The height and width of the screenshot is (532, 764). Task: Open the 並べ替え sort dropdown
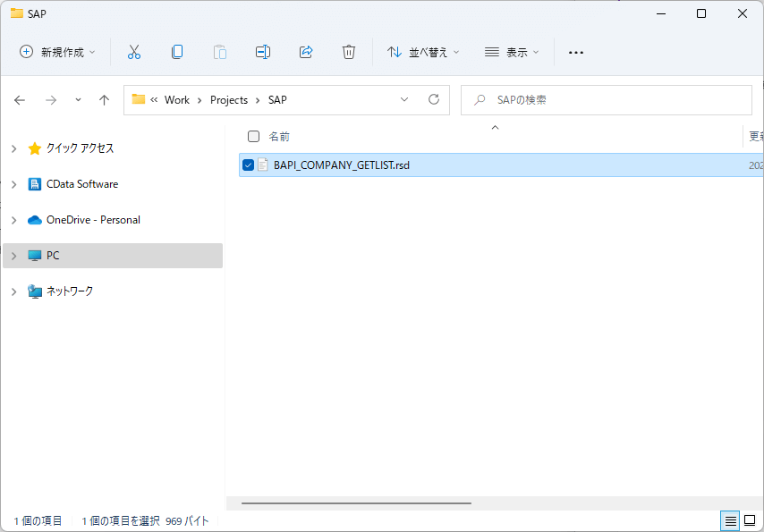coord(423,52)
